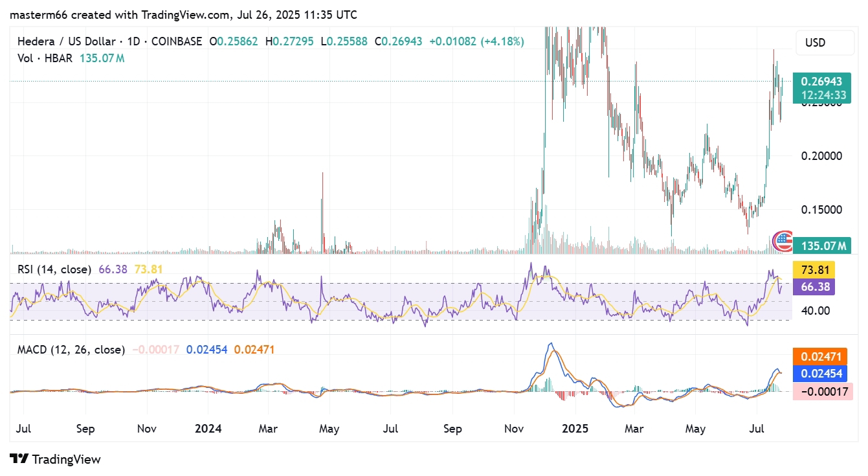Click the 2024 label on the time axis
The image size is (868, 476).
(208, 429)
